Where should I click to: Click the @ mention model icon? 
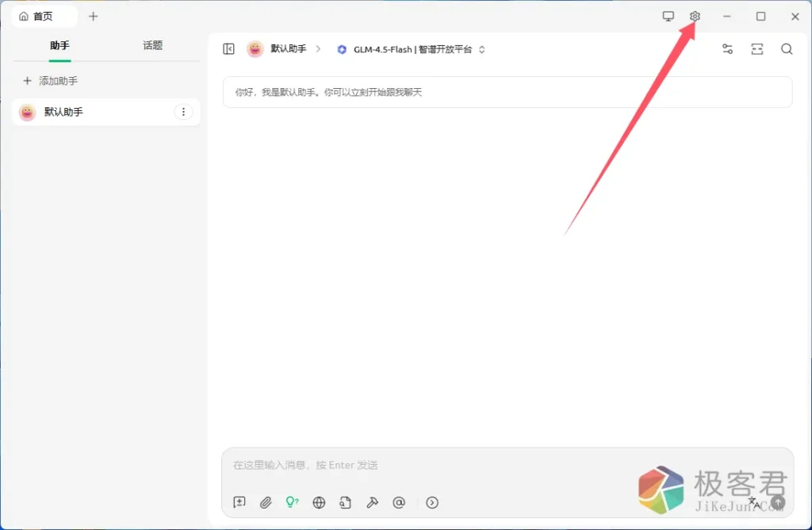click(399, 502)
